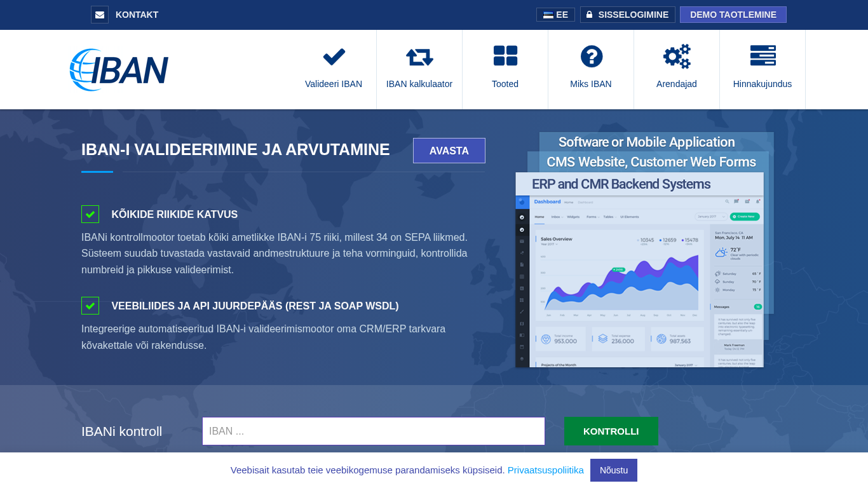Accept cookies with the Nõustu button
This screenshot has height=488, width=868.
click(x=613, y=470)
